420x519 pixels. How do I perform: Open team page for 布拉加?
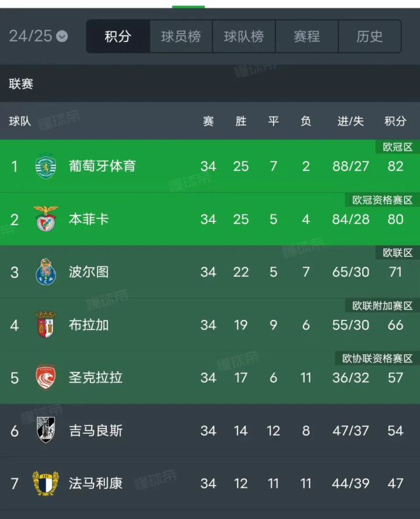point(89,325)
